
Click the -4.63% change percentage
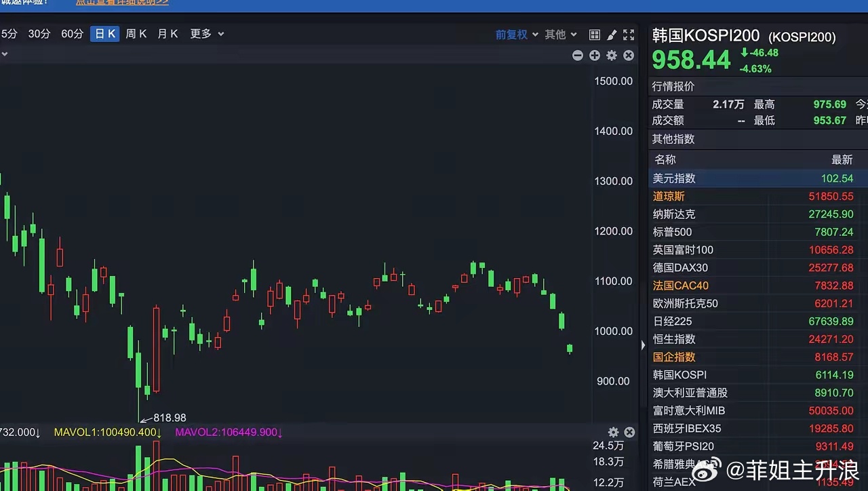[x=755, y=68]
